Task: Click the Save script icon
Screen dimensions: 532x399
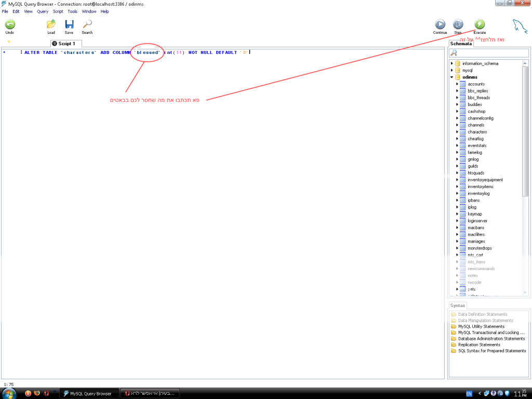Action: coord(69,24)
